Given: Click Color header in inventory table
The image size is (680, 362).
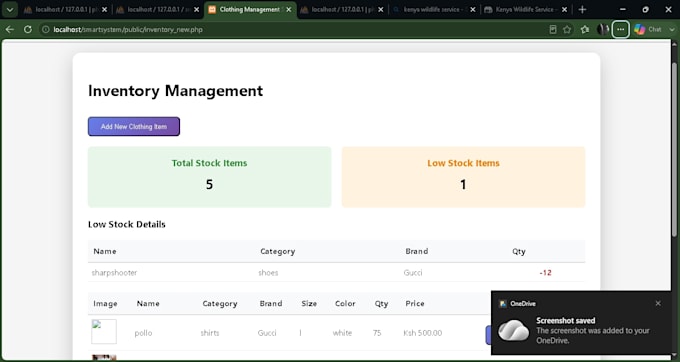Looking at the screenshot, I should tap(345, 303).
